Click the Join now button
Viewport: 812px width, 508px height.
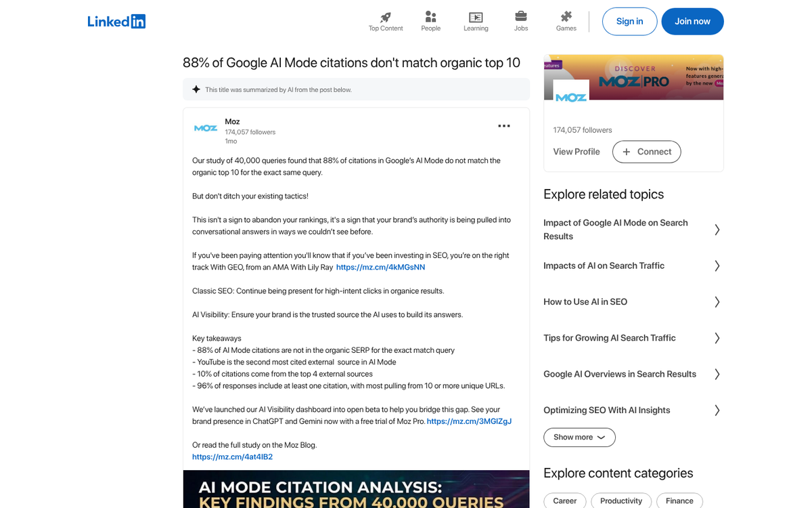(x=692, y=22)
